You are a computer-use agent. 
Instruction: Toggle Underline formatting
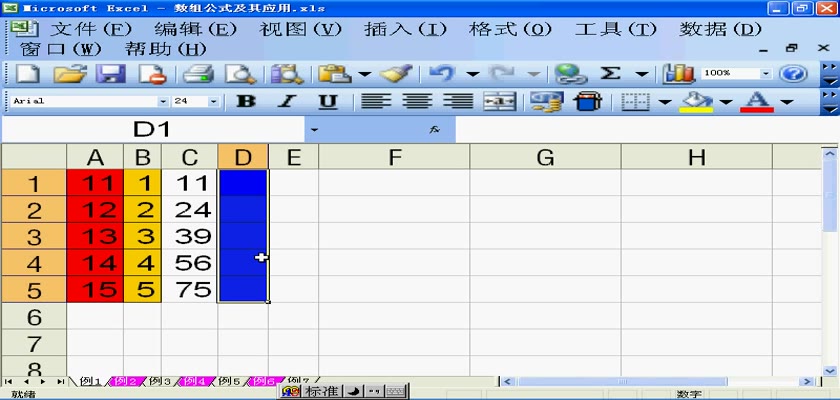[327, 101]
